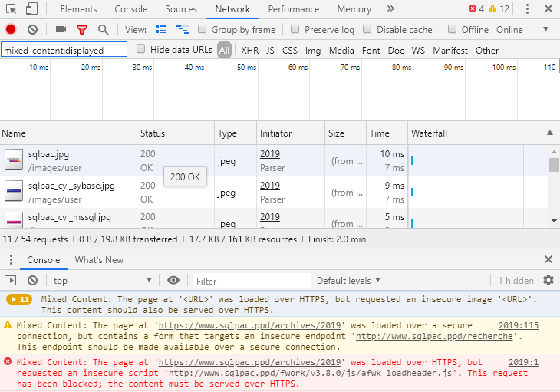
Task: Toggle the device toolbar icon
Action: 31,9
